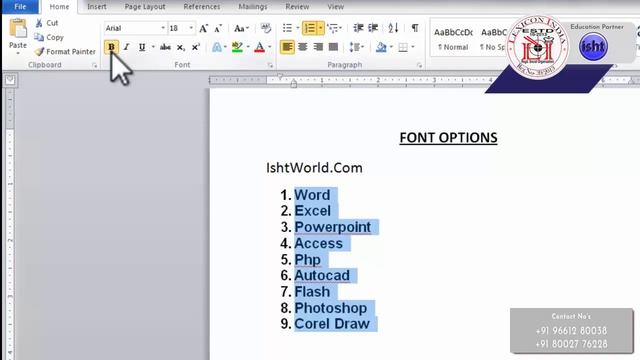Cut the selected text

pyautogui.click(x=47, y=23)
